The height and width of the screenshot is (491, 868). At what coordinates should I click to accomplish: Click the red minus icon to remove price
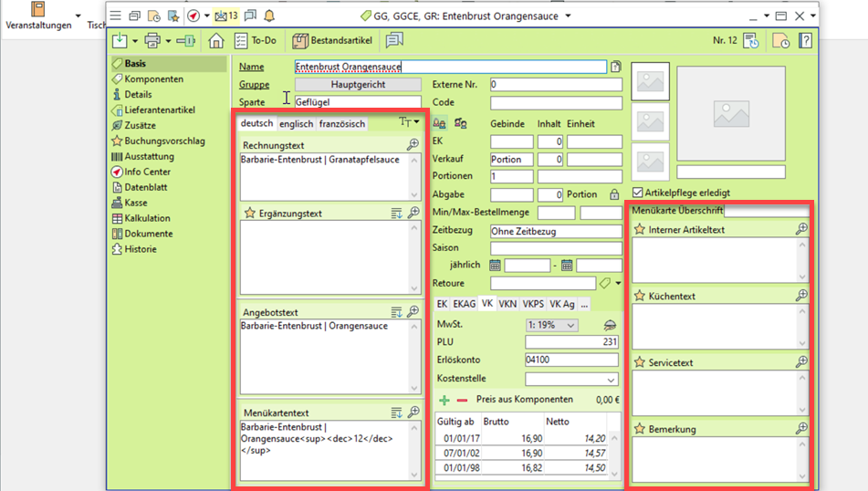pyautogui.click(x=462, y=400)
